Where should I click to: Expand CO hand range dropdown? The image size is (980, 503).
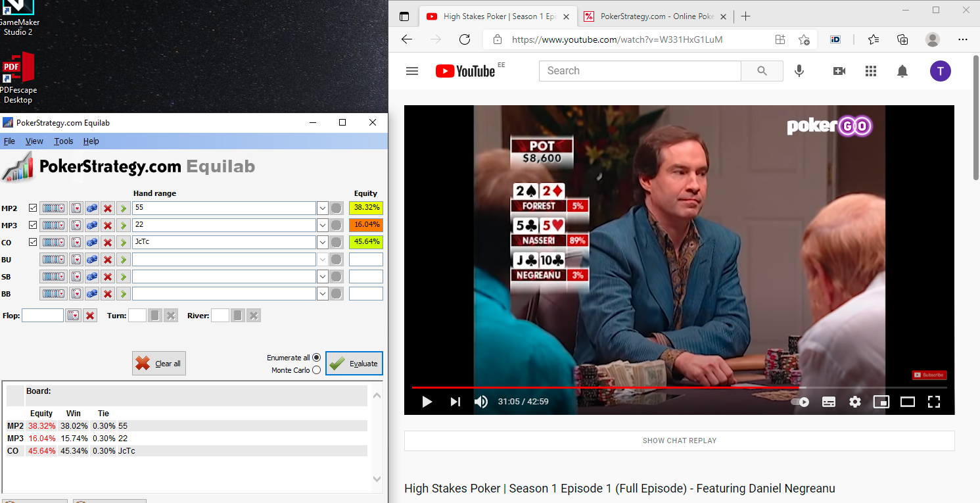tap(322, 242)
